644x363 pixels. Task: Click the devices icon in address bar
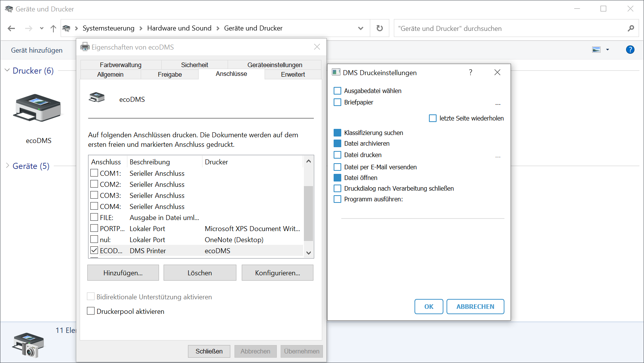click(66, 28)
